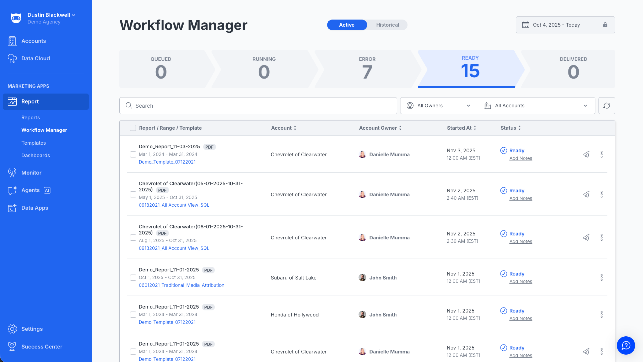Select the ERROR status stage with 7 items

(x=367, y=69)
